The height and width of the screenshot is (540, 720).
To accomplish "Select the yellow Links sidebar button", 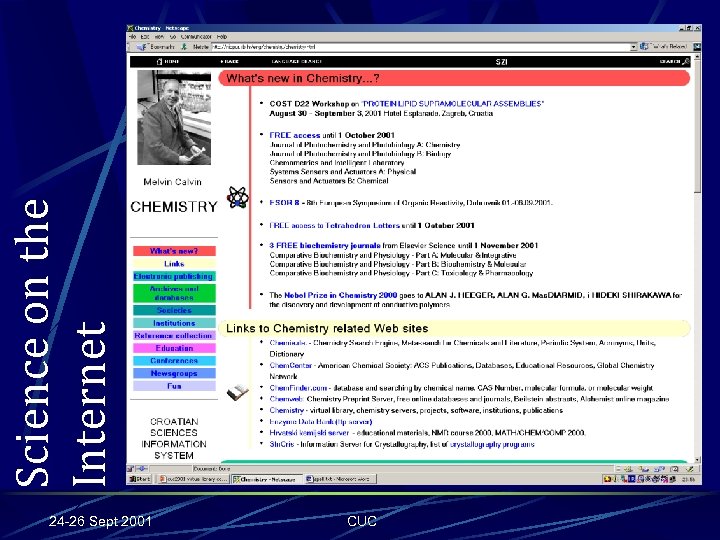I will tap(174, 264).
